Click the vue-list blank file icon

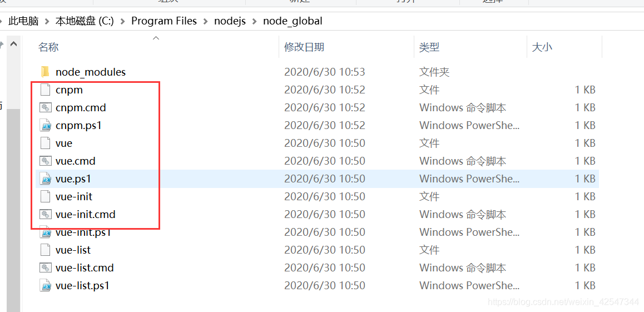pyautogui.click(x=45, y=250)
